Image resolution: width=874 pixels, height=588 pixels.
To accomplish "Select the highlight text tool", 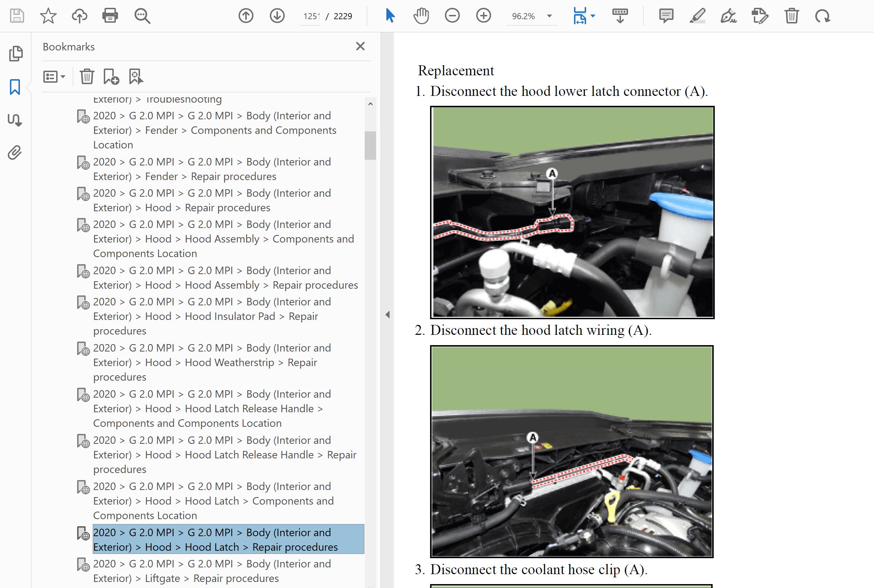I will click(x=697, y=16).
